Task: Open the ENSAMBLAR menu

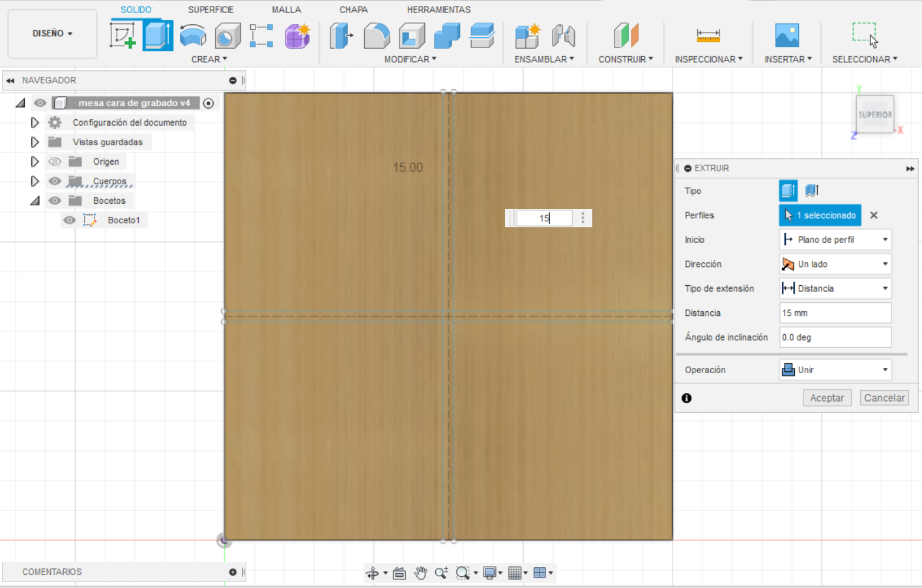Action: [544, 59]
